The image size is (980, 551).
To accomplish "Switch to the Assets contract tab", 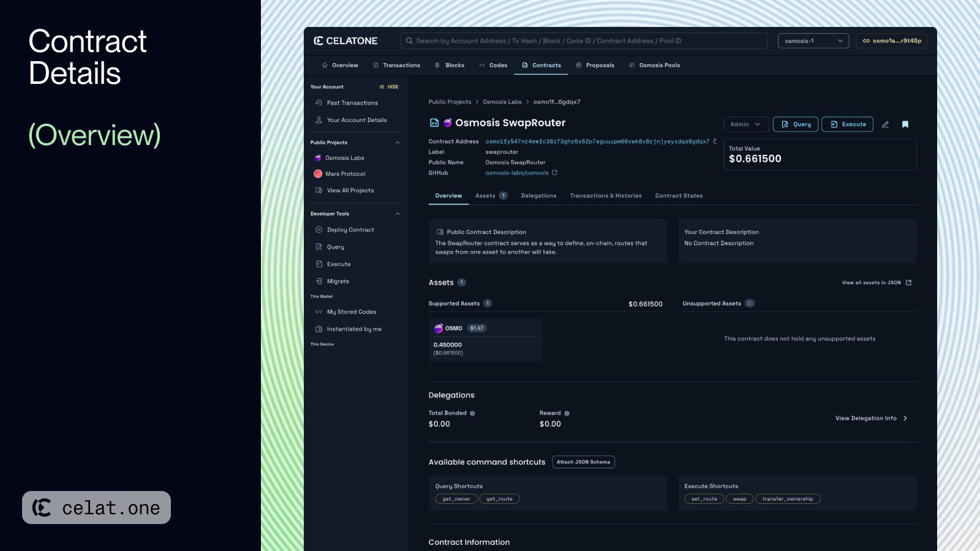I will 491,196.
